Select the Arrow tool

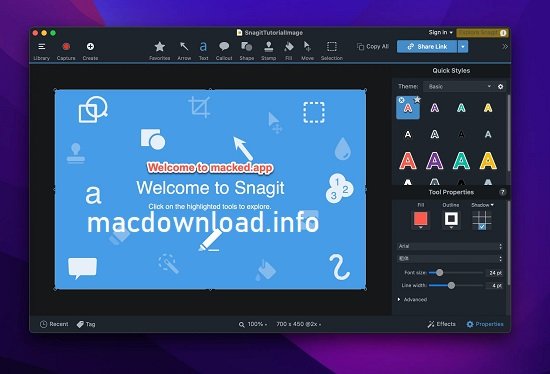point(184,51)
